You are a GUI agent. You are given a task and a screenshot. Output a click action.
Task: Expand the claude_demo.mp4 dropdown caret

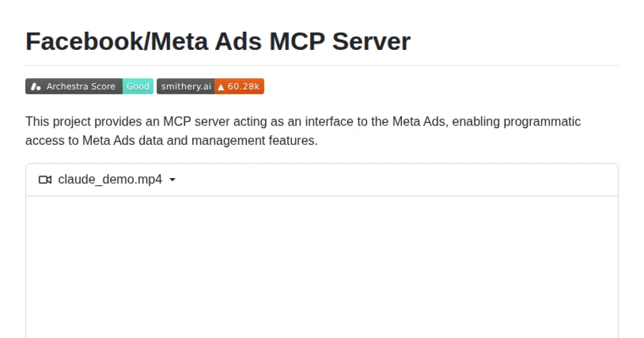pos(172,180)
